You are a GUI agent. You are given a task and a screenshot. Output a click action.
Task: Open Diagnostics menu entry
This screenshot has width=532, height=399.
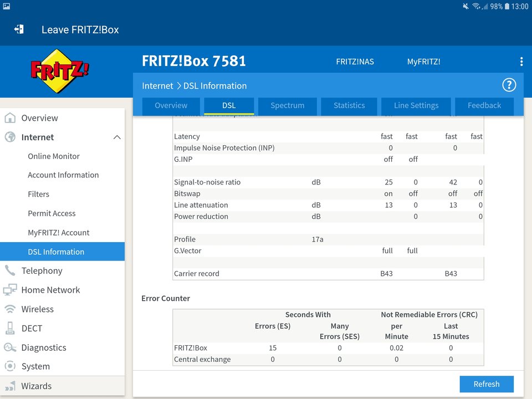point(44,347)
